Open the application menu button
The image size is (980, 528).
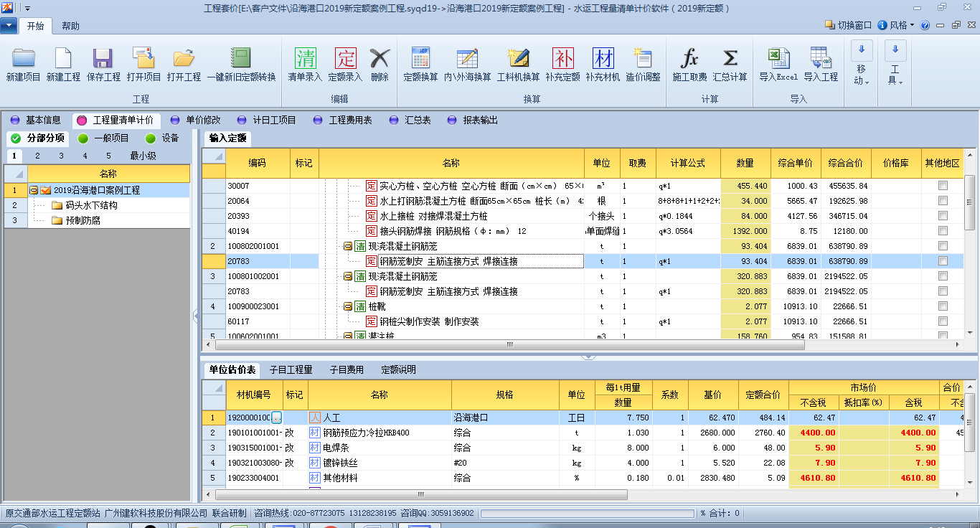9,25
